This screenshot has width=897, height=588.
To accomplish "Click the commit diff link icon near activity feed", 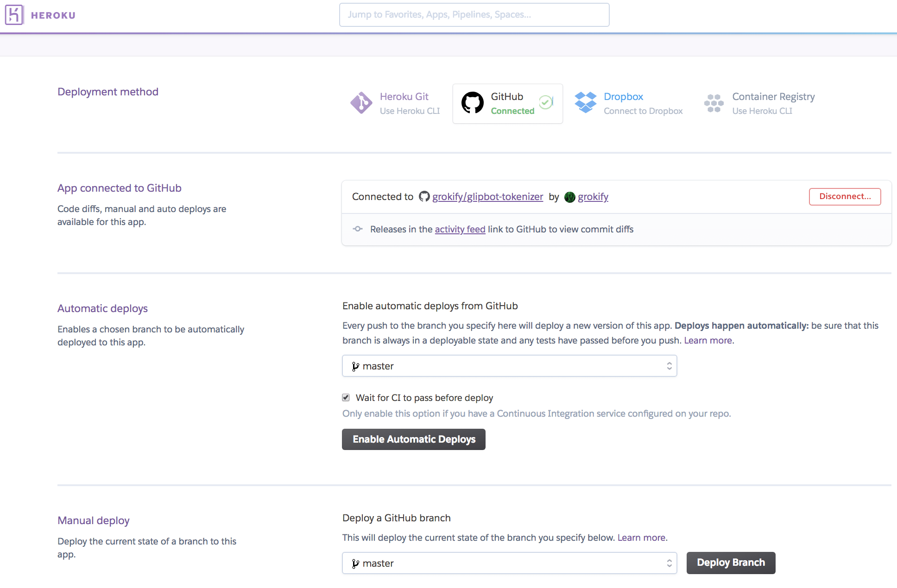I will pyautogui.click(x=358, y=229).
